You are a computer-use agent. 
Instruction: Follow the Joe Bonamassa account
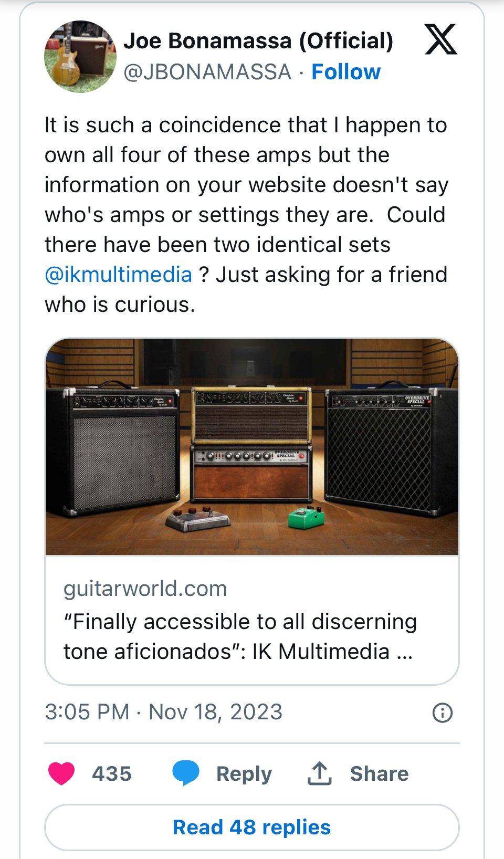(x=345, y=72)
